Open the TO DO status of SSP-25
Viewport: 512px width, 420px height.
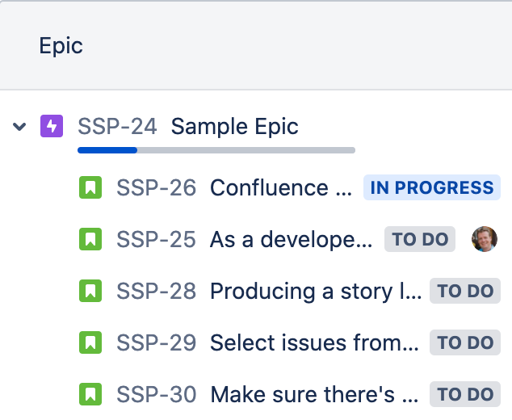(420, 239)
